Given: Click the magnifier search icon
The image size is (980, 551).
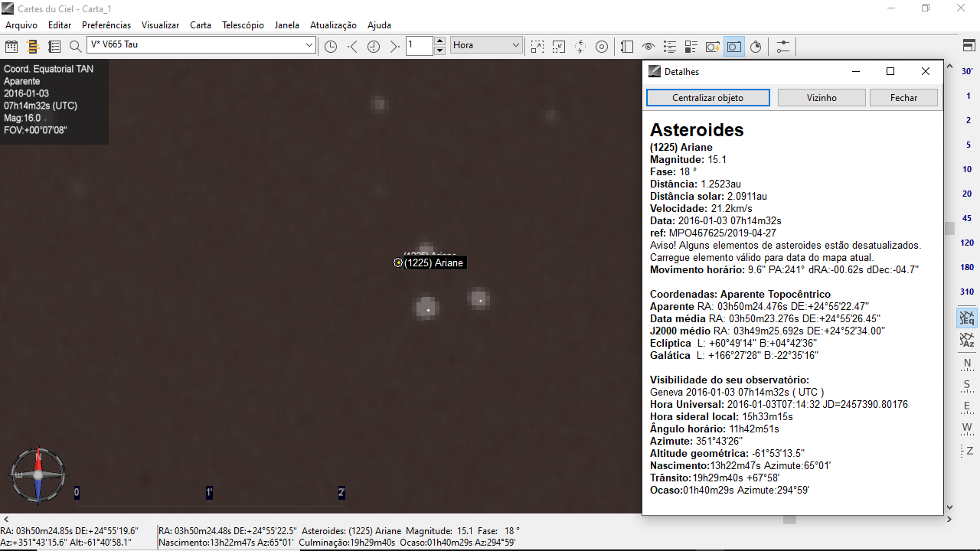Looking at the screenshot, I should [75, 47].
